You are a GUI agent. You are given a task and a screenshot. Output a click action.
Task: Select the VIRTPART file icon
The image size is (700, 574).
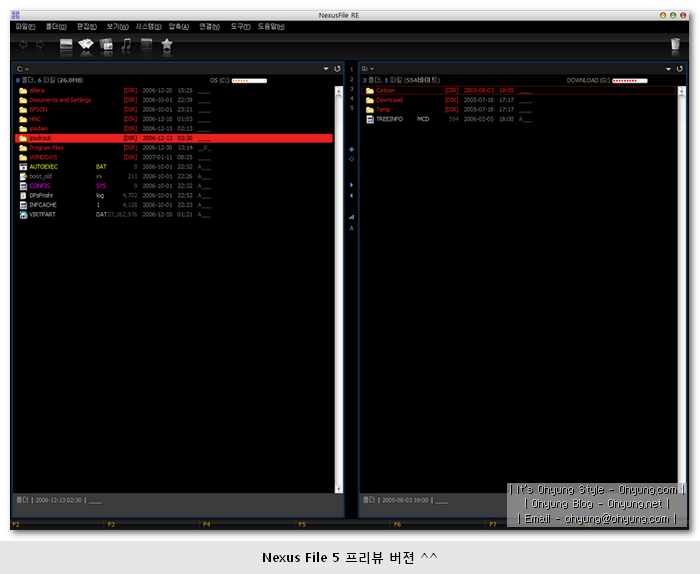point(23,215)
